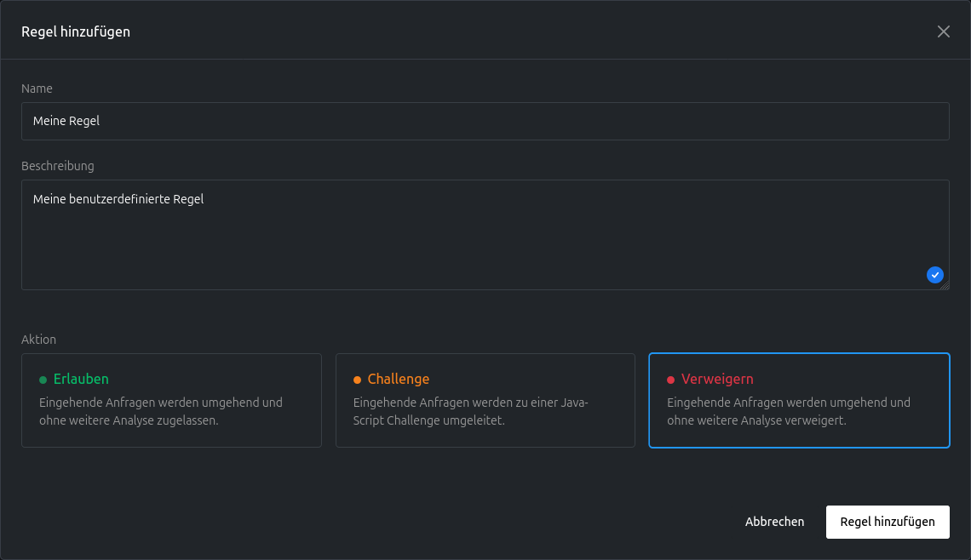The image size is (971, 560).
Task: Click the Aktion section label
Action: (38, 340)
